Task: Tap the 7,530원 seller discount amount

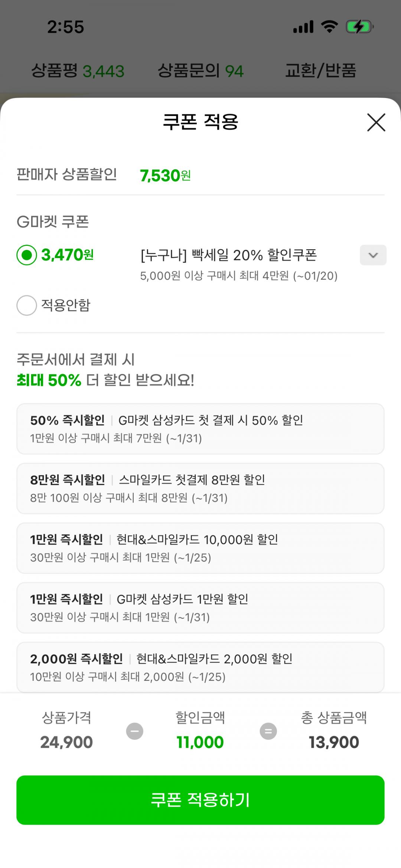Action: coord(165,175)
